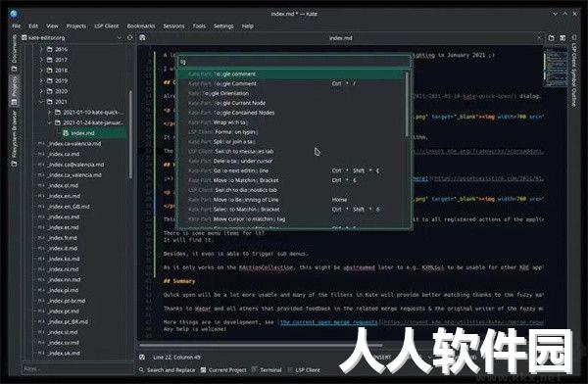Open the Bookmarks menu
The height and width of the screenshot is (384, 588).
point(141,26)
